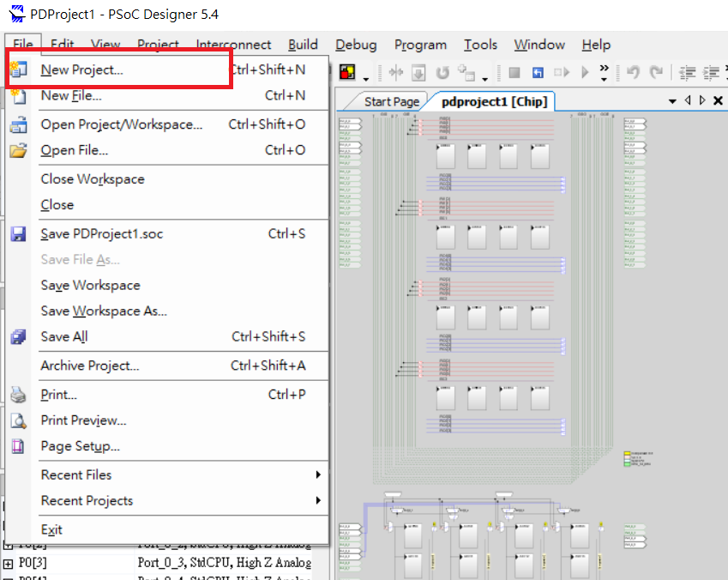Screen dimensions: 728x580
Task: Click the Close menu entry
Action: pos(167,205)
